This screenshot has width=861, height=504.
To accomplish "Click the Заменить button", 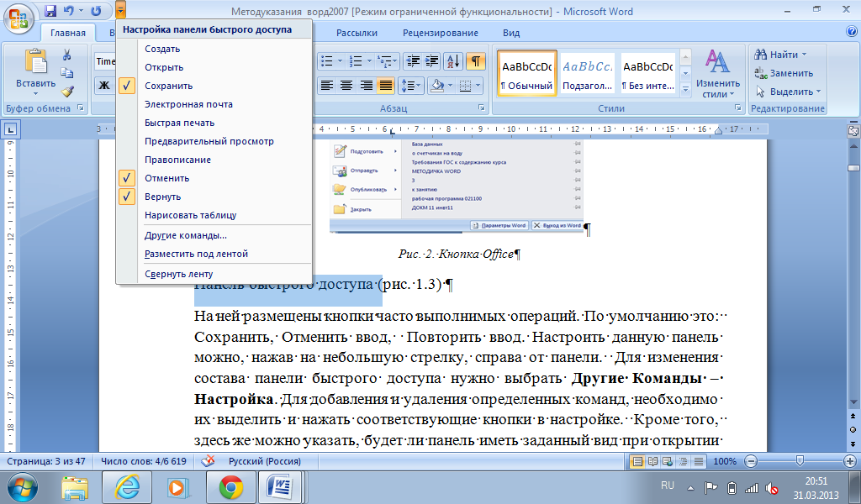I will coord(784,73).
